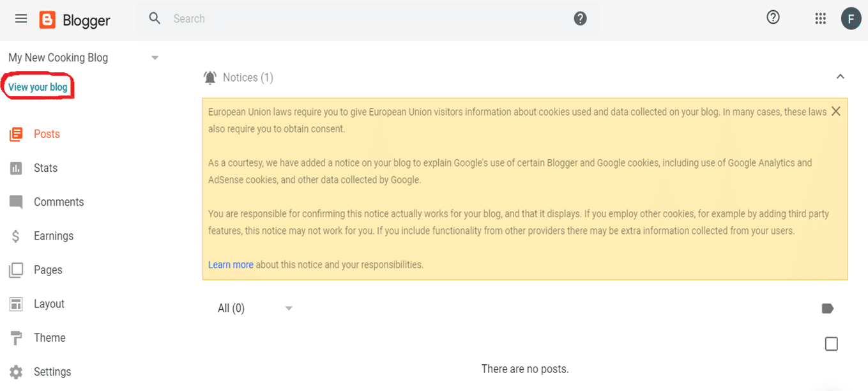The image size is (868, 391).
Task: Follow the Learn more link
Action: (231, 264)
